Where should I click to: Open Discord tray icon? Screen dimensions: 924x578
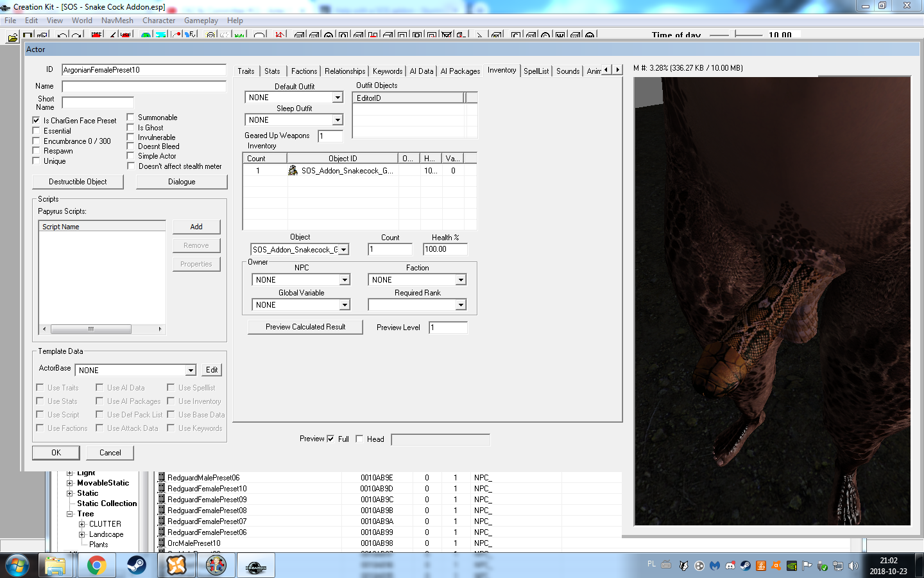730,566
